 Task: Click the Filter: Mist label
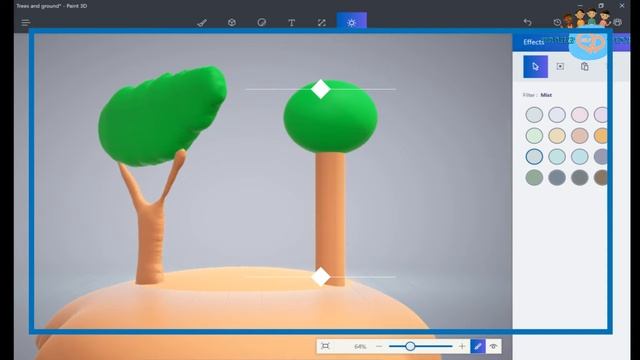537,95
